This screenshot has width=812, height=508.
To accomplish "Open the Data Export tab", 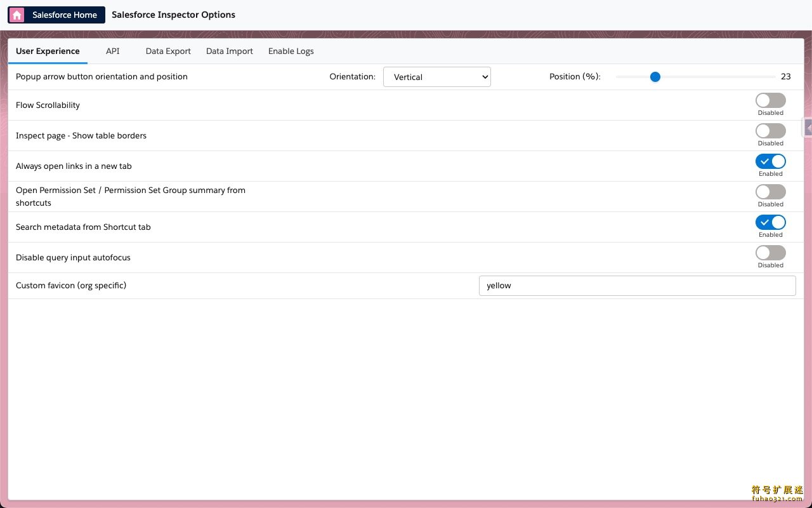I will pyautogui.click(x=168, y=51).
